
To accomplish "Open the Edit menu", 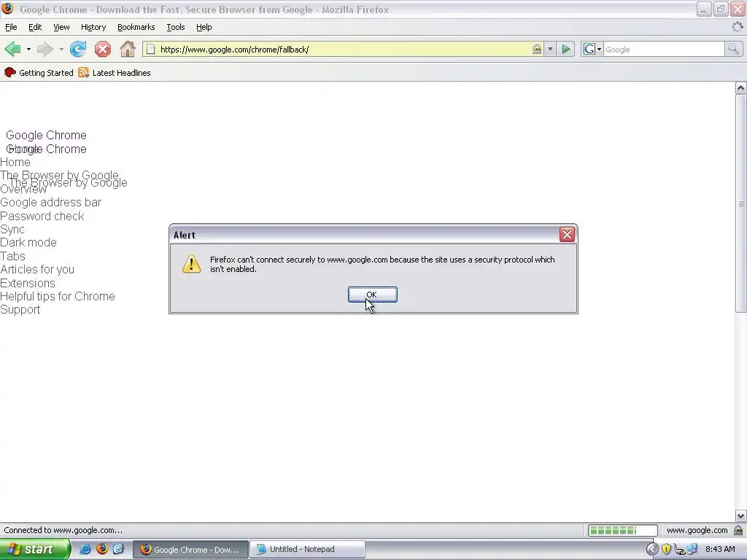I will [35, 27].
